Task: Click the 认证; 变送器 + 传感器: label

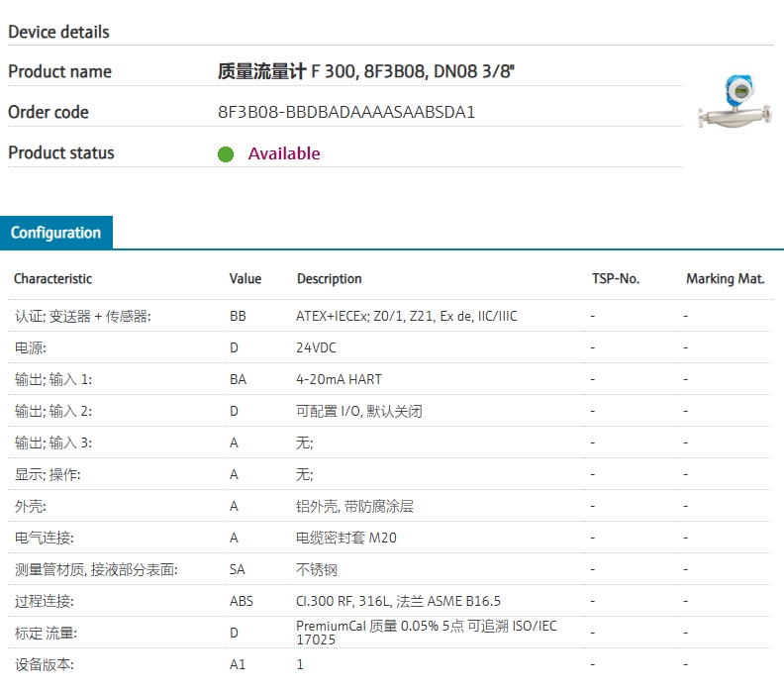Action: (x=82, y=316)
